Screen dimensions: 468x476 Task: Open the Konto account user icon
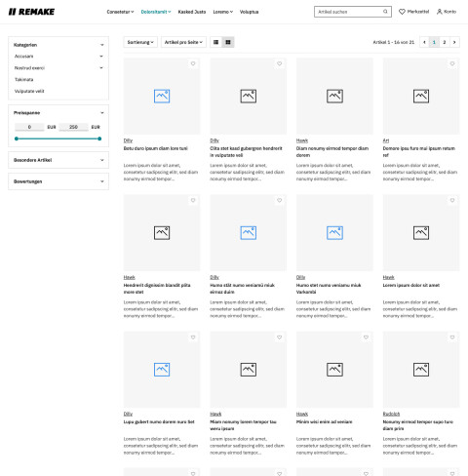pyautogui.click(x=440, y=12)
